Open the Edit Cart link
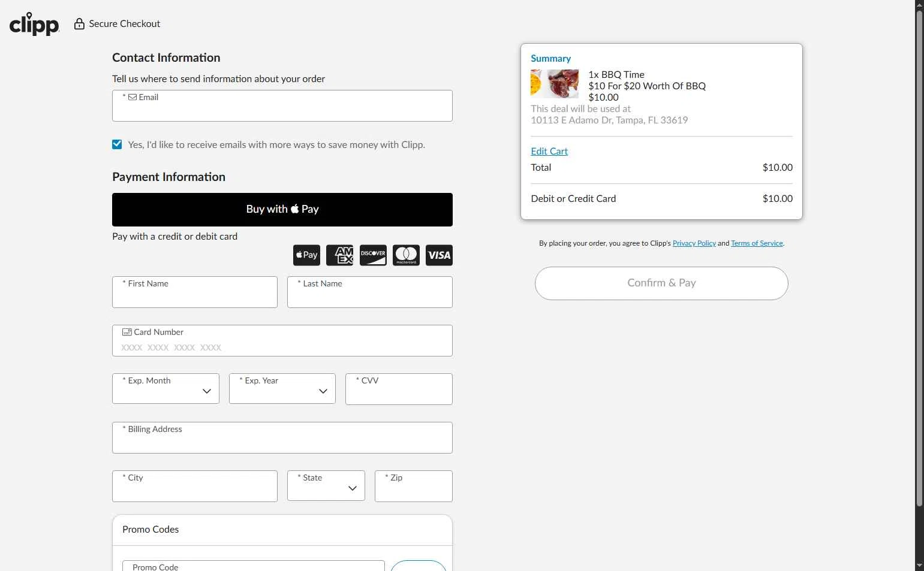 (x=549, y=152)
